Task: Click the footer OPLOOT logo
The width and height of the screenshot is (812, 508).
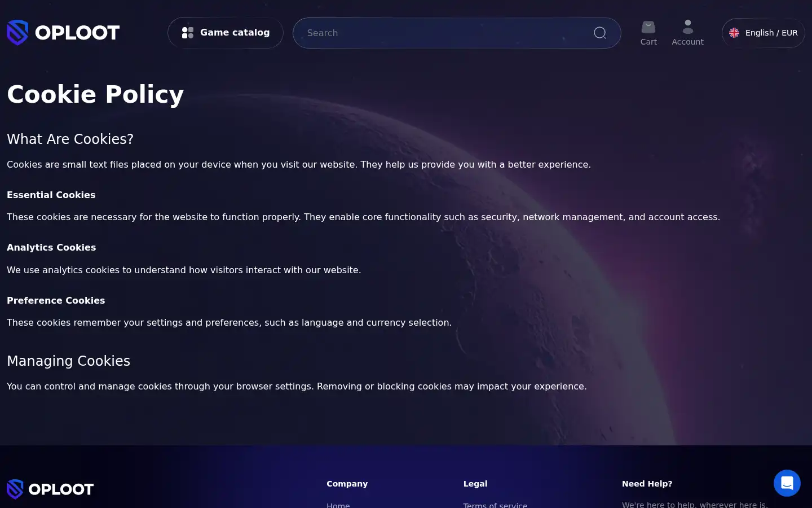Action: 50,489
